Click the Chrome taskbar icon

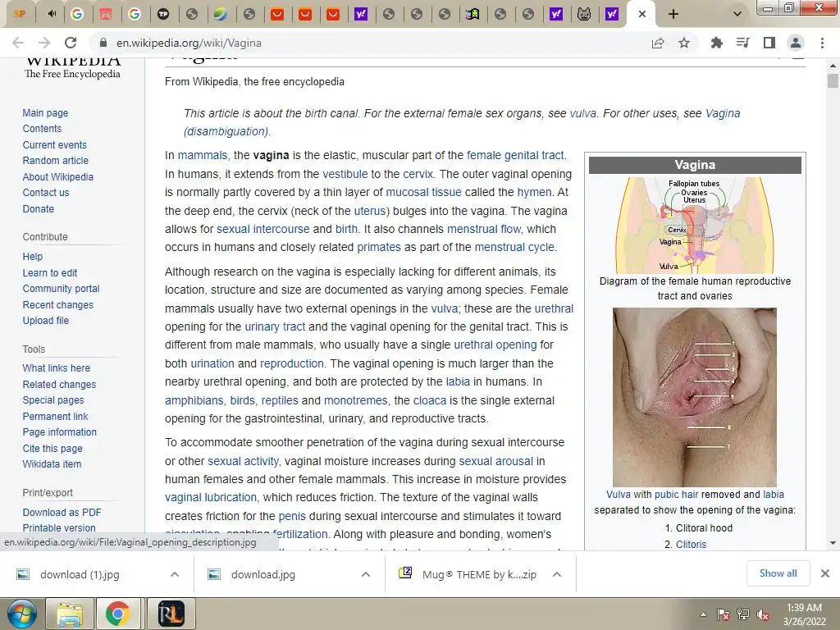(x=117, y=614)
